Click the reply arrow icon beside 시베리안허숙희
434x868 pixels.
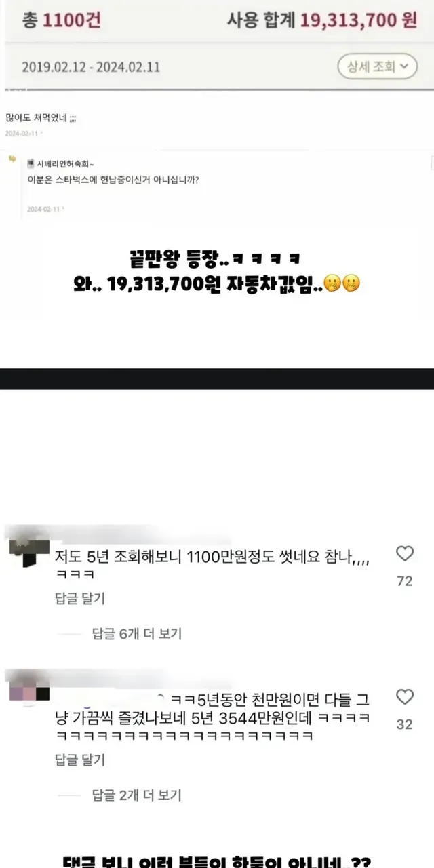click(x=13, y=158)
